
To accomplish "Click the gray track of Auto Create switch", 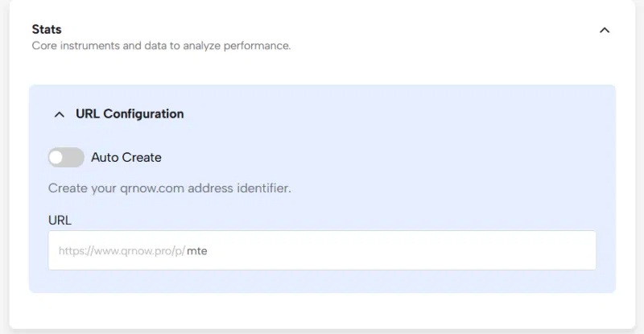I will (x=75, y=158).
